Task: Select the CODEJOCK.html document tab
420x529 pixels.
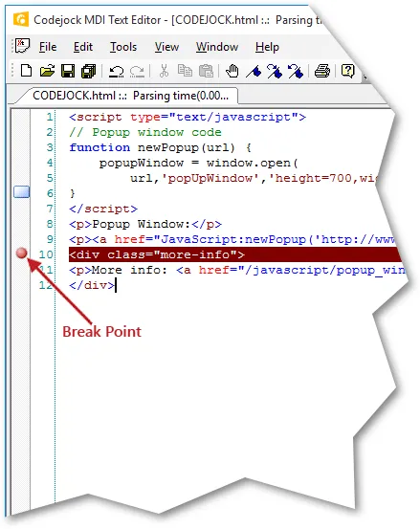Action: [x=130, y=96]
